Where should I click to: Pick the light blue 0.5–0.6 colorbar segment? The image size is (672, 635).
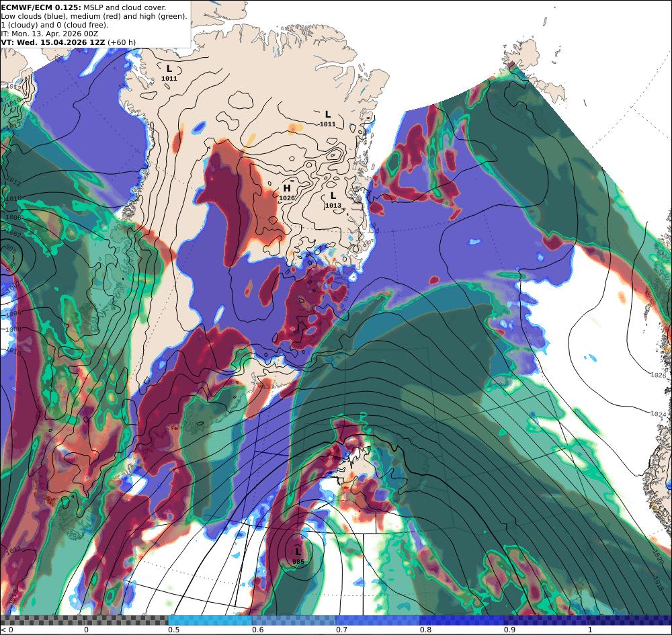click(x=210, y=620)
